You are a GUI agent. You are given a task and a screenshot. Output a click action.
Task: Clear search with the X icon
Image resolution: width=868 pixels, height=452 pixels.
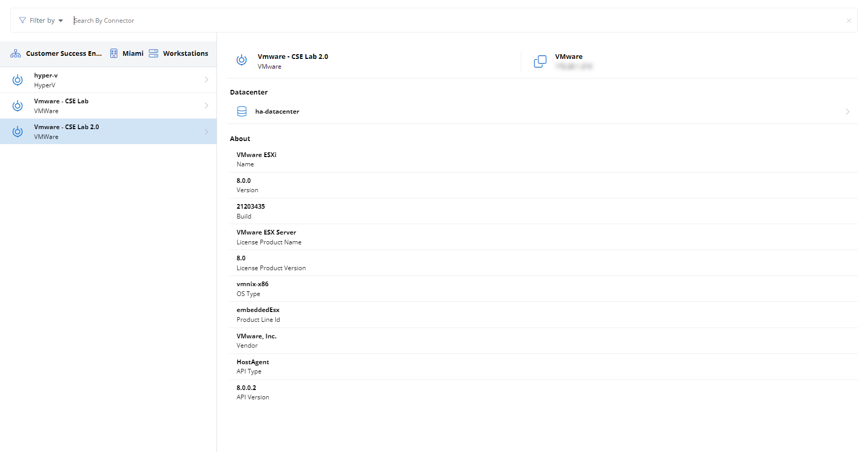coord(848,21)
